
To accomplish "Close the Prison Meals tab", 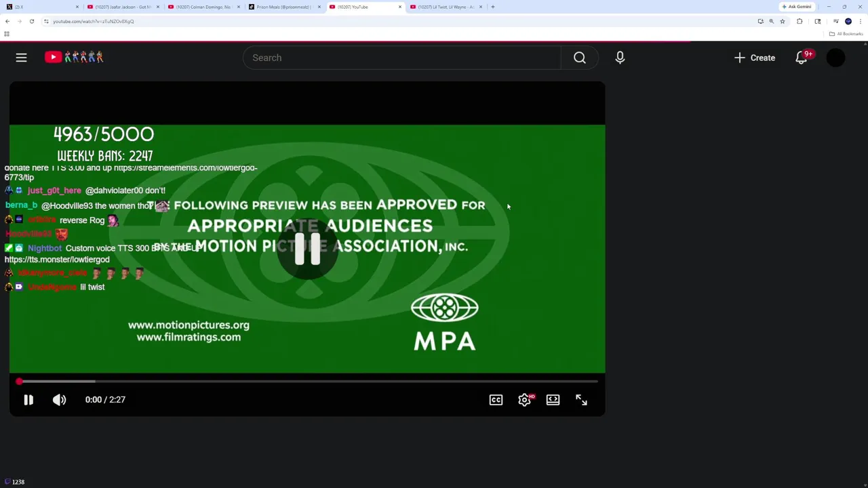I will pyautogui.click(x=319, y=7).
